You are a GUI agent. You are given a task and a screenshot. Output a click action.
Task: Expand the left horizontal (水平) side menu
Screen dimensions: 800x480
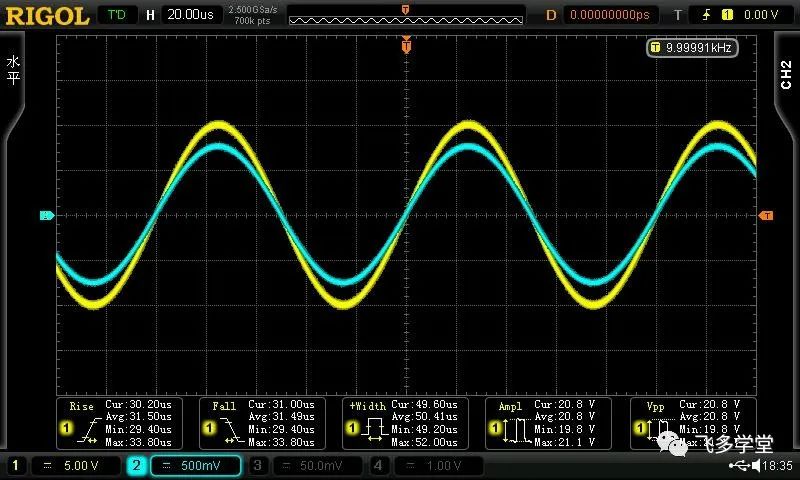click(13, 70)
